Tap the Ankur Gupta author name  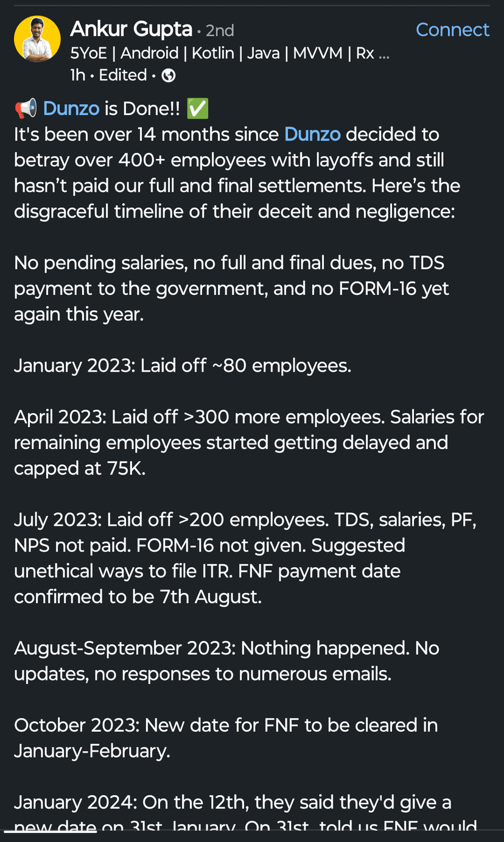pos(131,29)
